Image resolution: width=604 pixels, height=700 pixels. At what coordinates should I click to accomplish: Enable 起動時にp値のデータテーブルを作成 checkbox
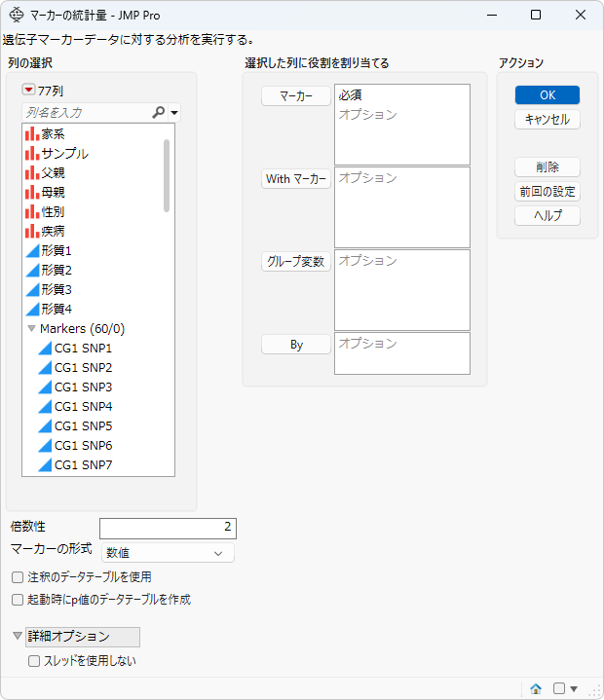point(18,600)
